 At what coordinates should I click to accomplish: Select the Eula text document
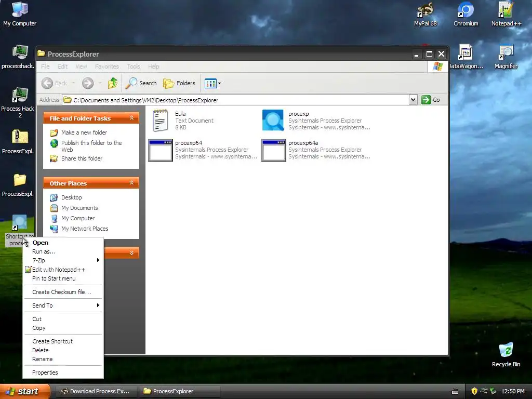pos(183,121)
